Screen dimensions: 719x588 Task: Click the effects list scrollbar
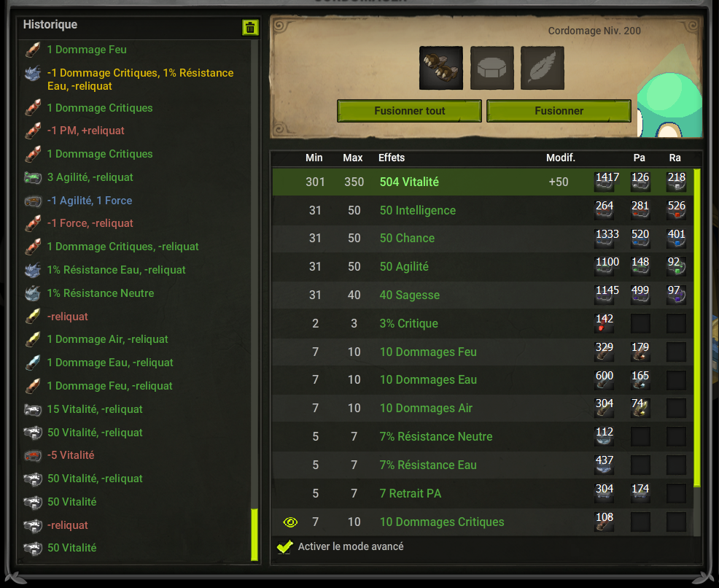[697, 328]
